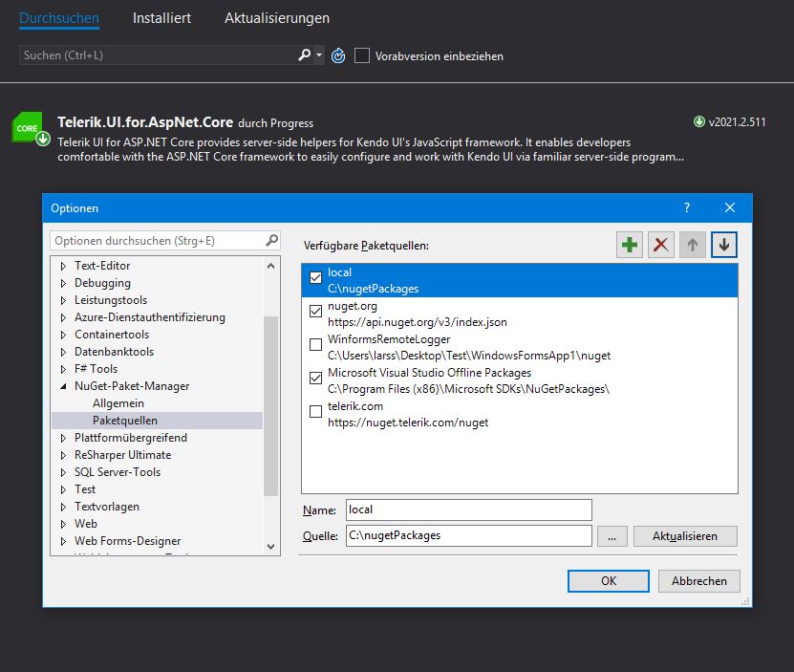This screenshot has width=794, height=672.
Task: Browse for source folder with ... button
Action: click(x=612, y=536)
